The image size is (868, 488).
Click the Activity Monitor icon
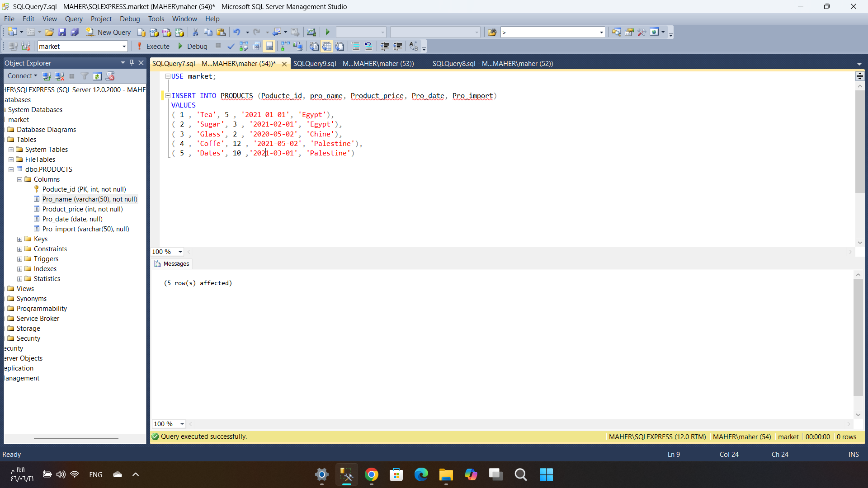click(311, 32)
